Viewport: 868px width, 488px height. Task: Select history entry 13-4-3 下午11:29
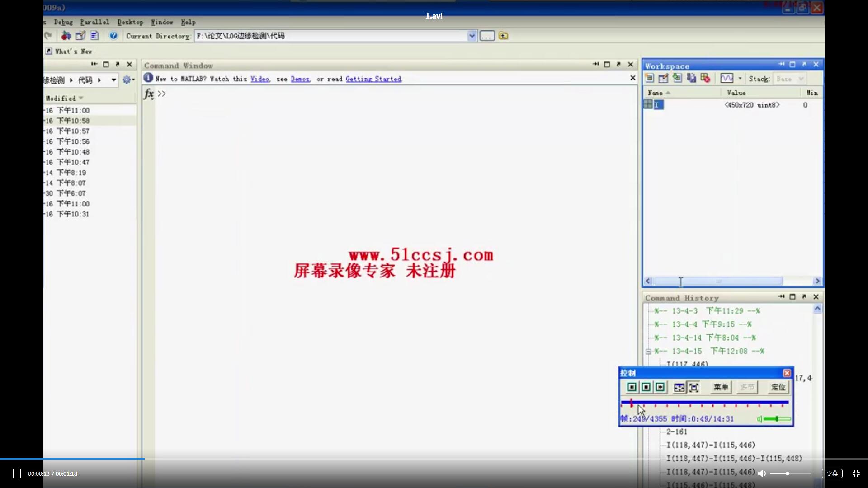(x=708, y=311)
